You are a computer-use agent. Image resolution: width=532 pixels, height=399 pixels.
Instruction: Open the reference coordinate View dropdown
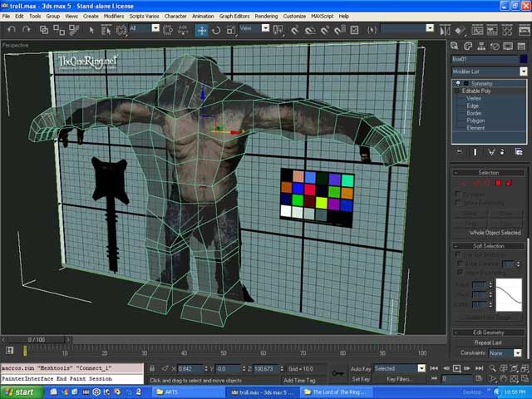265,28
